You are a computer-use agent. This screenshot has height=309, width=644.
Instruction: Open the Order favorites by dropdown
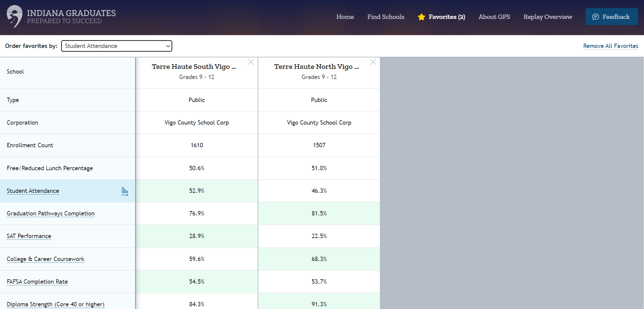pyautogui.click(x=116, y=46)
